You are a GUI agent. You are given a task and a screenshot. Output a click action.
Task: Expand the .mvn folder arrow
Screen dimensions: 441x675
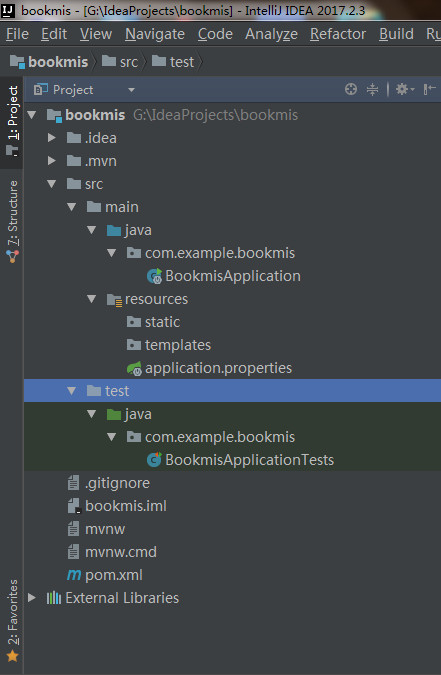coord(52,161)
